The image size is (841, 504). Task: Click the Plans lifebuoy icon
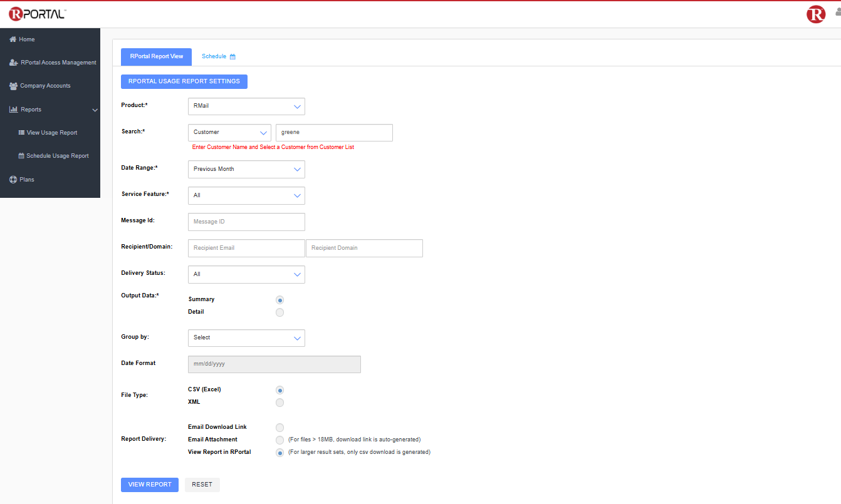coord(13,180)
